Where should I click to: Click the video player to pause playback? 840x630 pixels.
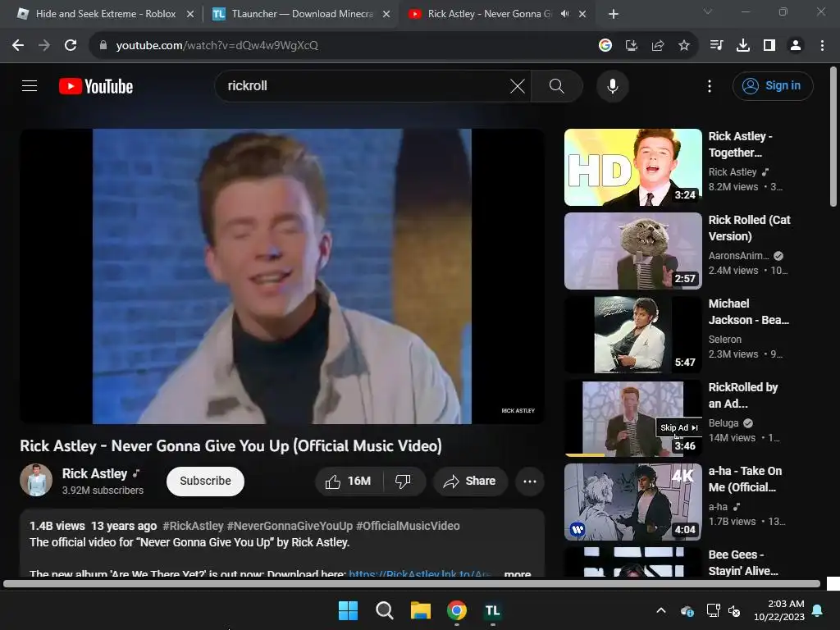pyautogui.click(x=282, y=276)
